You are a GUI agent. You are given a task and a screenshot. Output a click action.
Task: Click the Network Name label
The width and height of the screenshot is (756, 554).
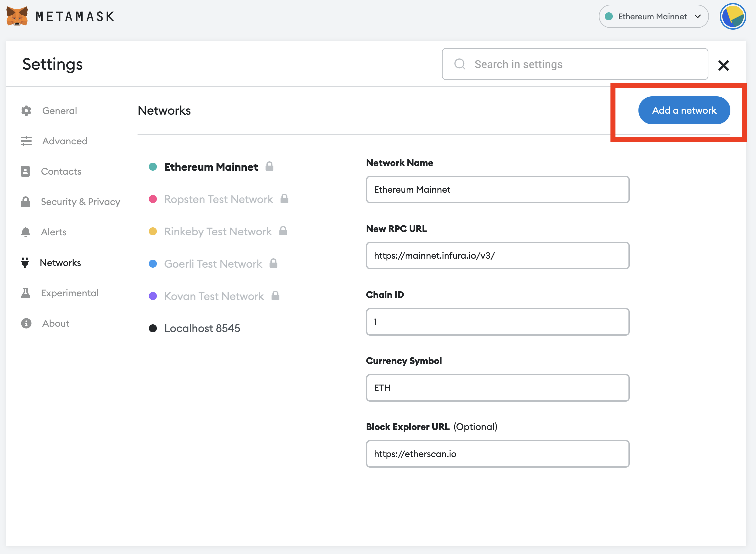pos(400,163)
